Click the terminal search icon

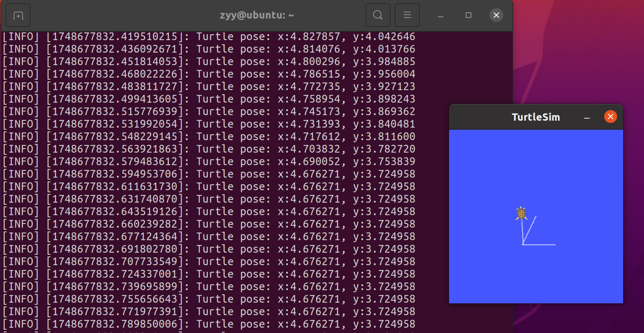pyautogui.click(x=378, y=15)
